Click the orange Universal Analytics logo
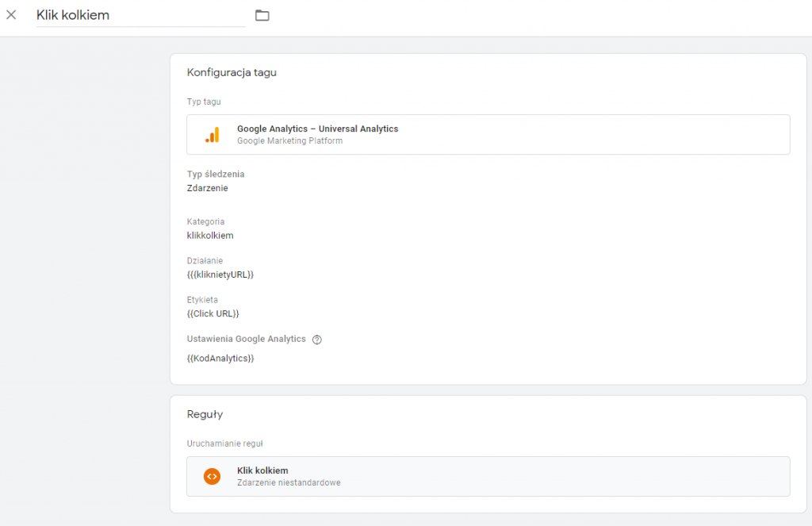Screen dimensions: 812x526 [213, 134]
